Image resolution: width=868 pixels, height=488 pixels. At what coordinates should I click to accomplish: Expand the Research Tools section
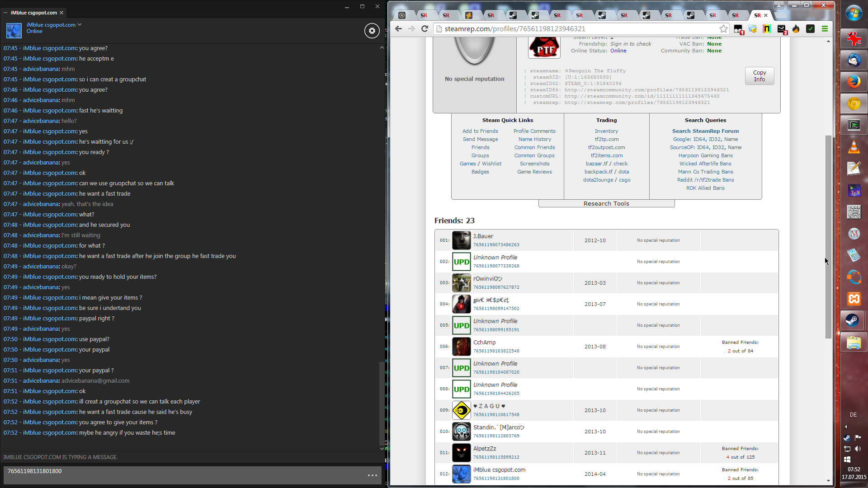pos(606,204)
